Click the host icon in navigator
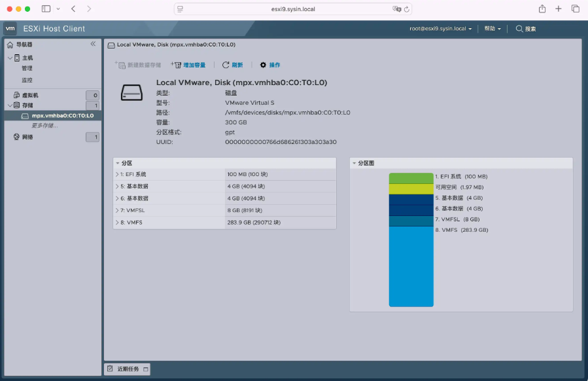The height and width of the screenshot is (381, 588). coord(17,58)
